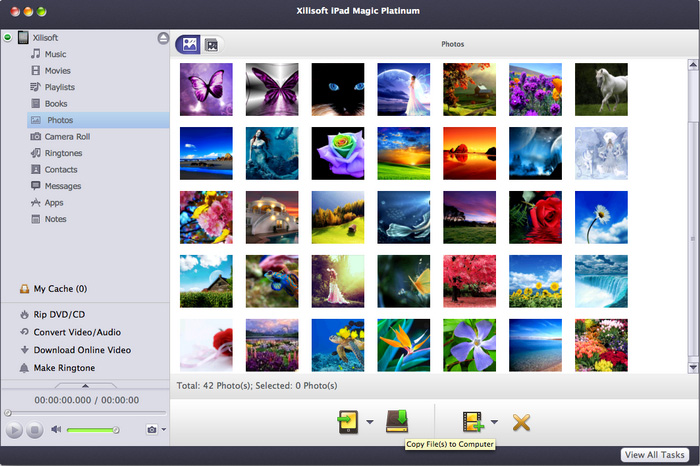The width and height of the screenshot is (700, 466).
Task: Click the View All Tasks button
Action: [x=655, y=455]
